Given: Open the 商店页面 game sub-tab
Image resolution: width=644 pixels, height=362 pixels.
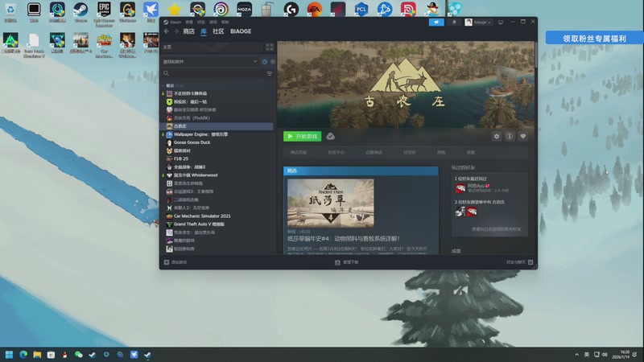Looking at the screenshot, I should click(298, 152).
